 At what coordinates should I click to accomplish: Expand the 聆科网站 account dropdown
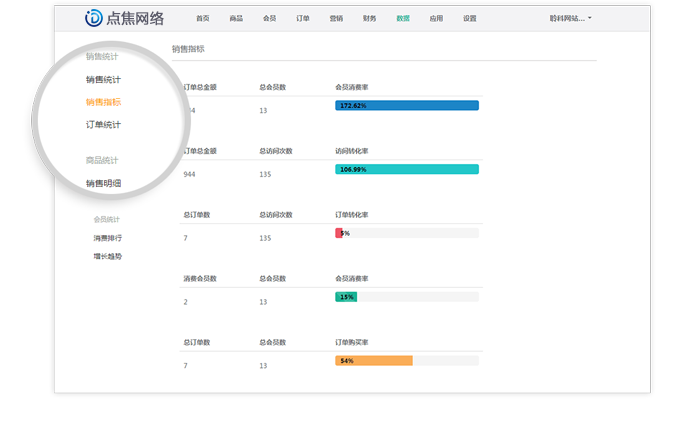point(571,19)
